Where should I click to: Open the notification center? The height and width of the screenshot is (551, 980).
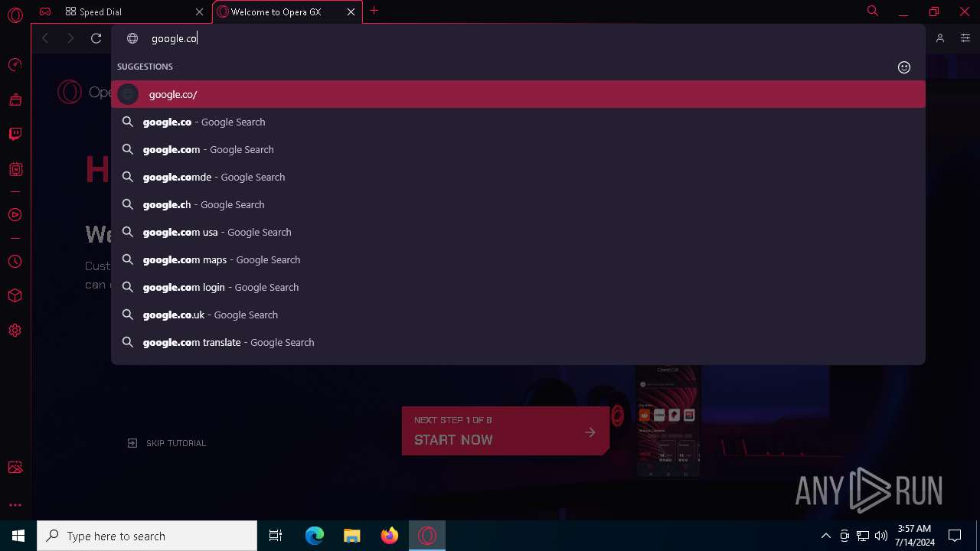point(955,536)
